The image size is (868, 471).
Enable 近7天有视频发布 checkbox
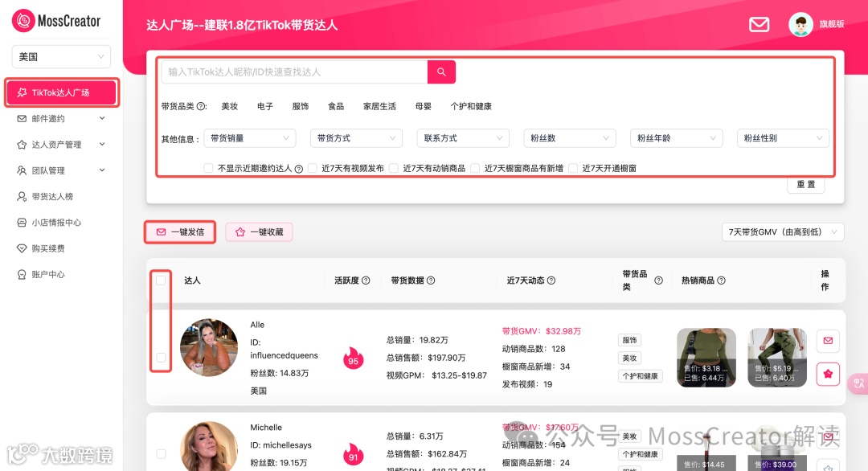pyautogui.click(x=312, y=168)
